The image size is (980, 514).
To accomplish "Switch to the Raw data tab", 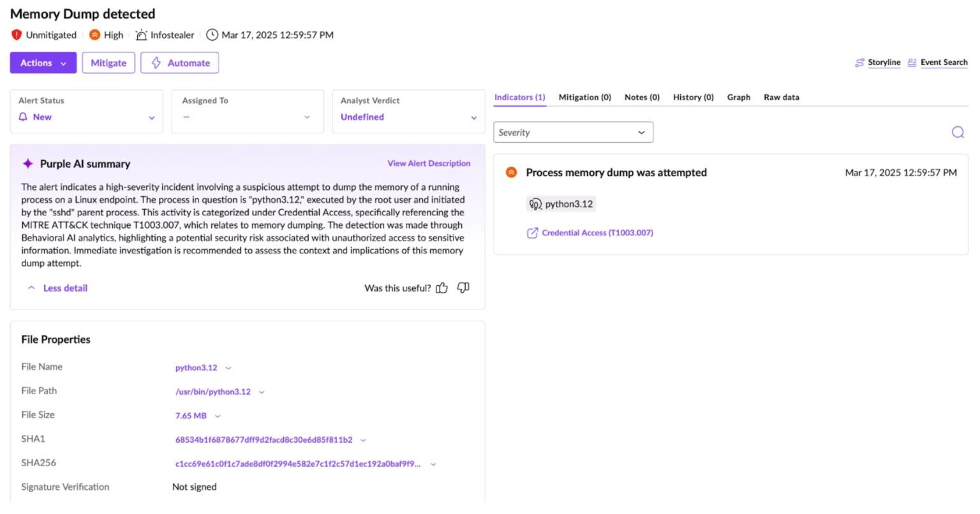I will (781, 98).
